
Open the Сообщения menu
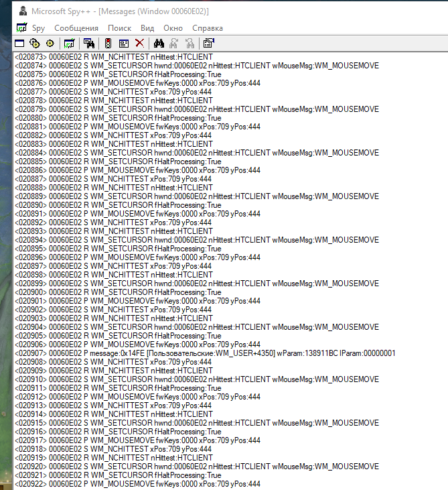point(76,28)
